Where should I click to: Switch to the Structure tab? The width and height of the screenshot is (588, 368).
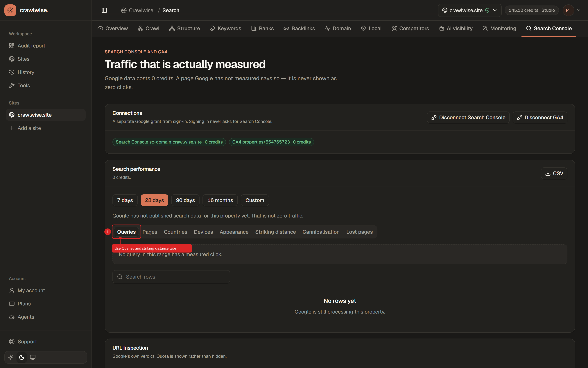(x=185, y=29)
